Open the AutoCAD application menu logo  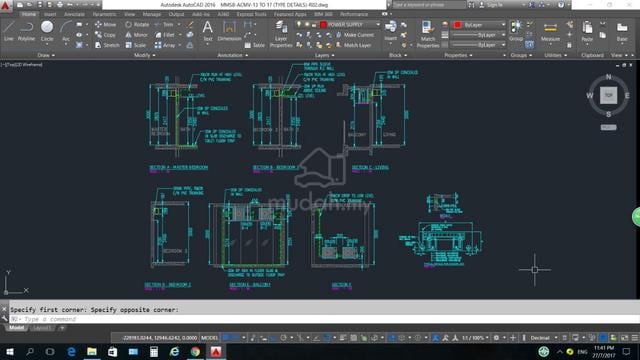click(6, 6)
